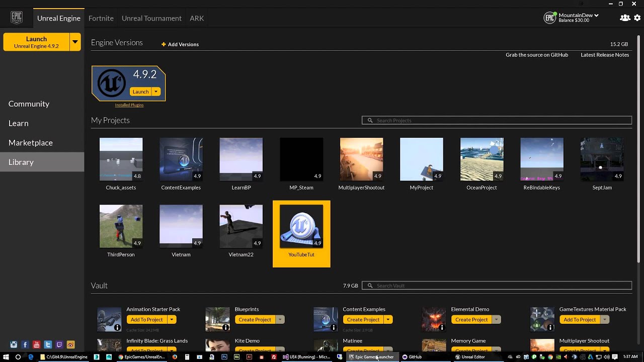Select the ThirdPerson project thumbnail

pos(121,226)
